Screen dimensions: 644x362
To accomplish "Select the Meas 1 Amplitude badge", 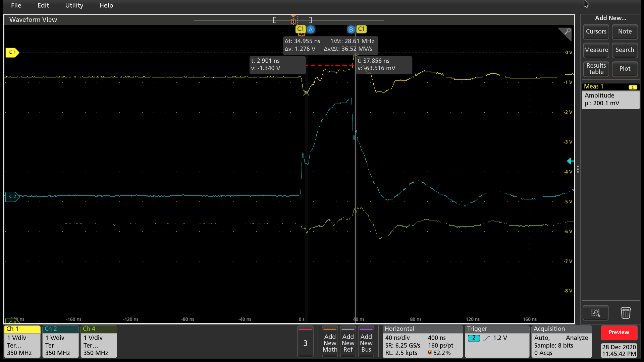I will (610, 96).
